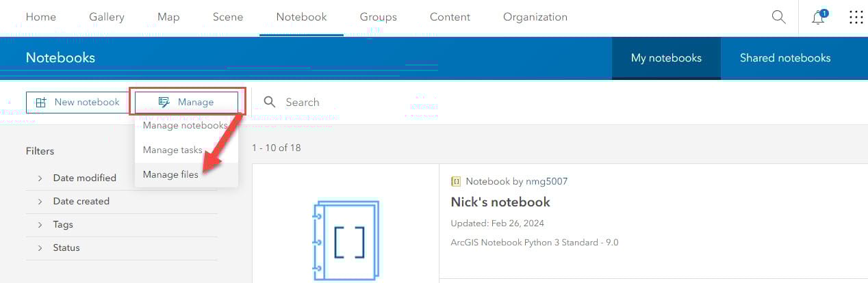Expand the Date modified filter
Image resolution: width=868 pixels, height=283 pixels.
40,178
